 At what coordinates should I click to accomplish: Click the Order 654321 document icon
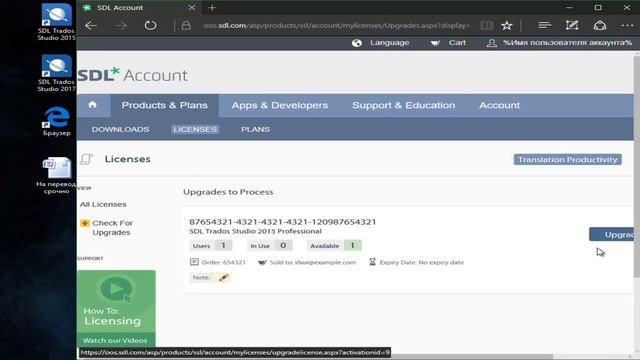tap(194, 262)
